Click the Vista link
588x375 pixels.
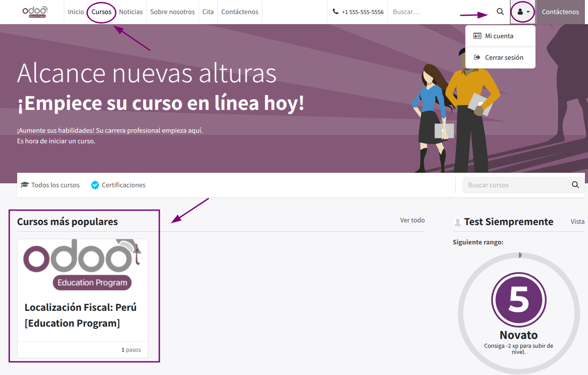pos(577,222)
